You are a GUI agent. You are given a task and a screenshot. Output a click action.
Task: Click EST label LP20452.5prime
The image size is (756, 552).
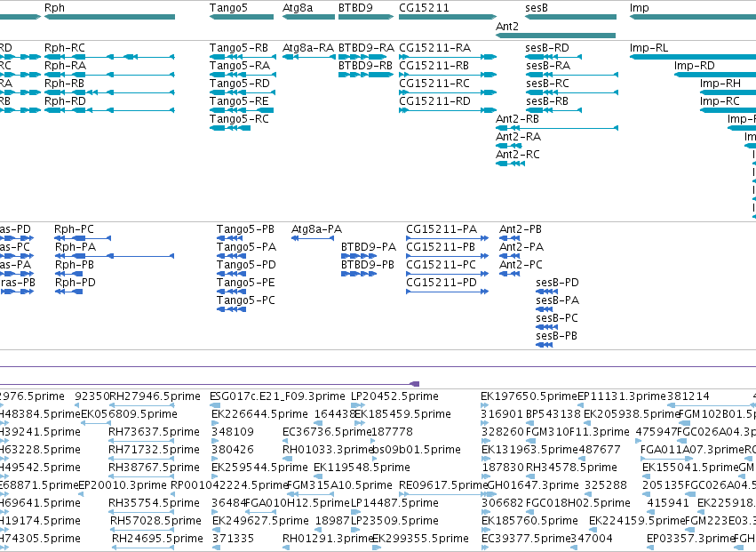tap(394, 396)
